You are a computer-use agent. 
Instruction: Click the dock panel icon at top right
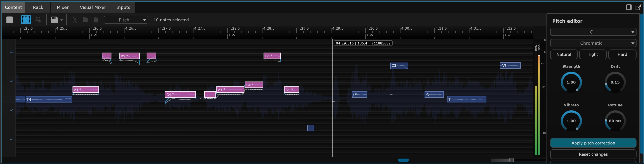tap(629, 7)
